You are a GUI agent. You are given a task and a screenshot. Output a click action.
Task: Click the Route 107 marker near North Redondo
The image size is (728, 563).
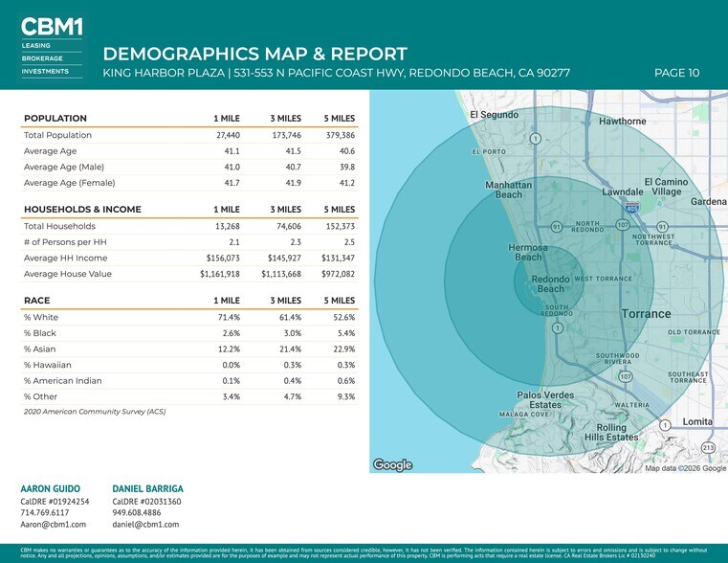(622, 225)
